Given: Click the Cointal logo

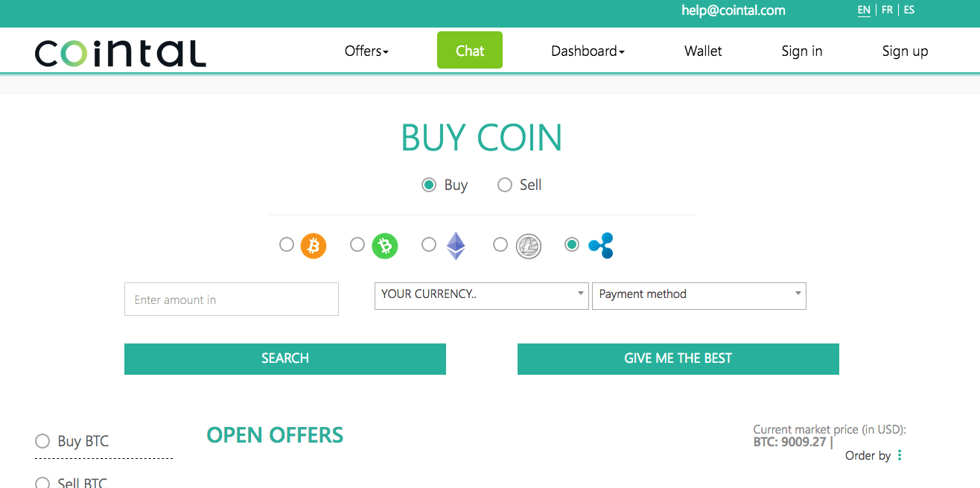Looking at the screenshot, I should click(x=120, y=52).
